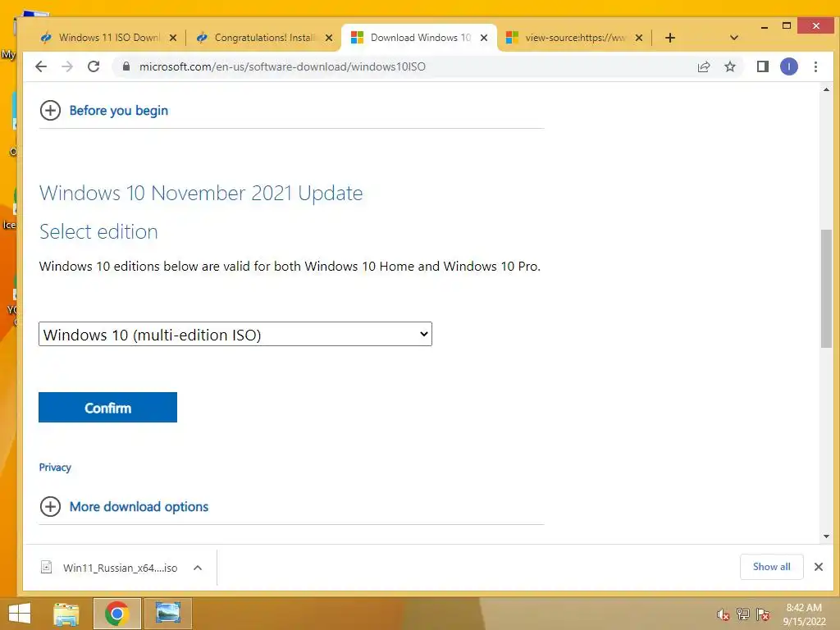Close the Congratulations! Install tab
The width and height of the screenshot is (840, 630).
tap(328, 38)
